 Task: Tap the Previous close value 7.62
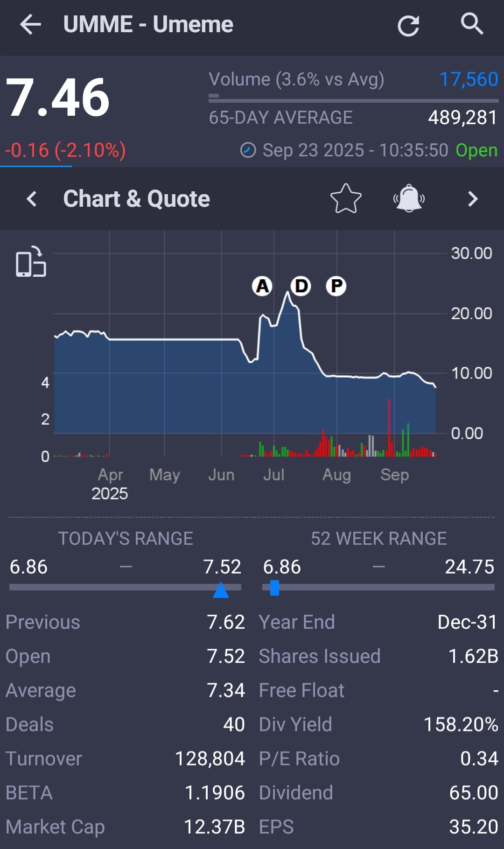pyautogui.click(x=226, y=622)
